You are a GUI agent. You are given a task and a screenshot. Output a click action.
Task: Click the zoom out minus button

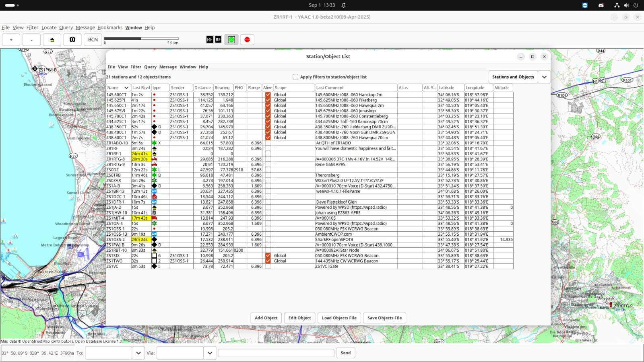tap(31, 39)
